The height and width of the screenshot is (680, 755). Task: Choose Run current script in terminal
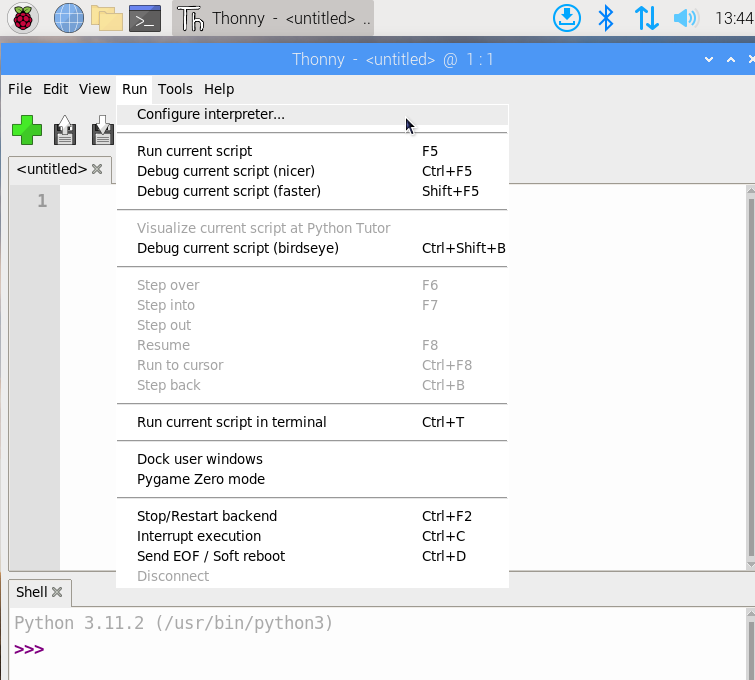[312, 422]
